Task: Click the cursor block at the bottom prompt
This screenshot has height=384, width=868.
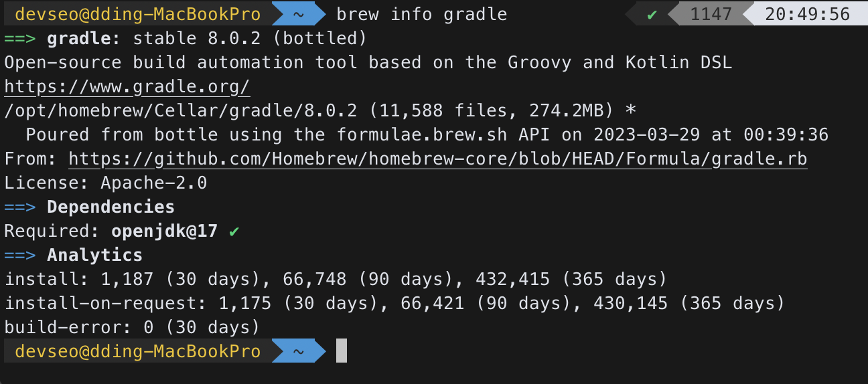Action: [342, 351]
